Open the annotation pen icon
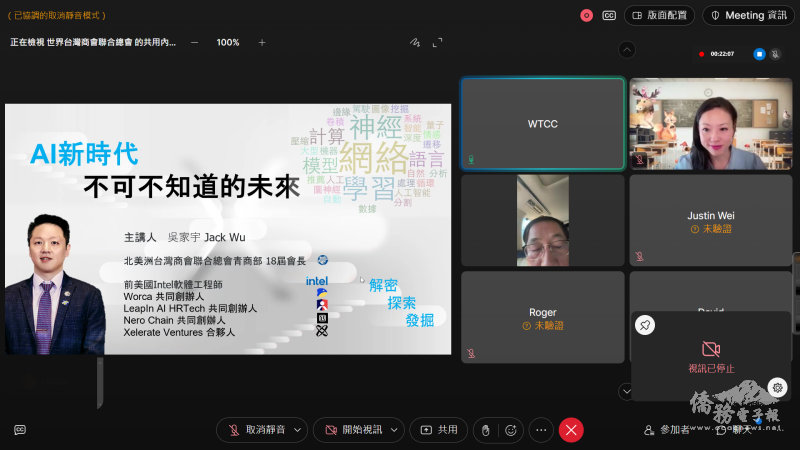800x450 pixels. tap(415, 42)
